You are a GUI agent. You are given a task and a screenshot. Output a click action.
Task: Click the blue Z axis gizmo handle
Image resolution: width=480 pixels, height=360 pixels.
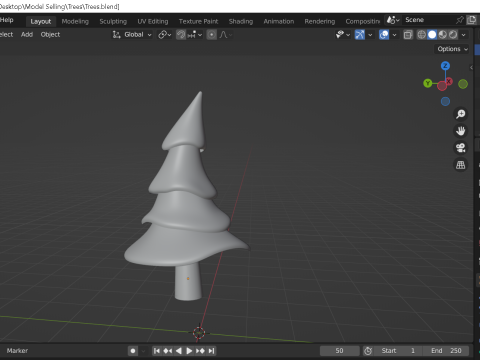[445, 66]
